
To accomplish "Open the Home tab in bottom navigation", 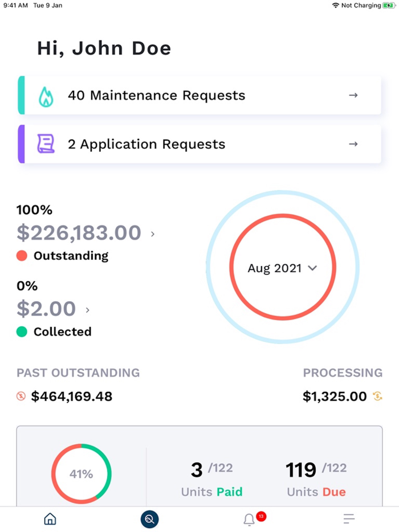I will (x=50, y=519).
